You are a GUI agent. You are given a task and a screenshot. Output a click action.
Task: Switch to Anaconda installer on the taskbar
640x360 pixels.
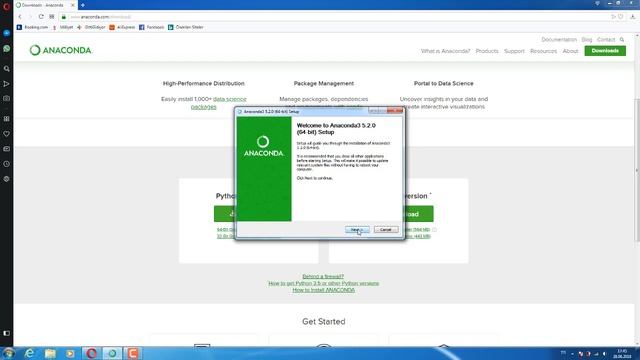coord(112,353)
